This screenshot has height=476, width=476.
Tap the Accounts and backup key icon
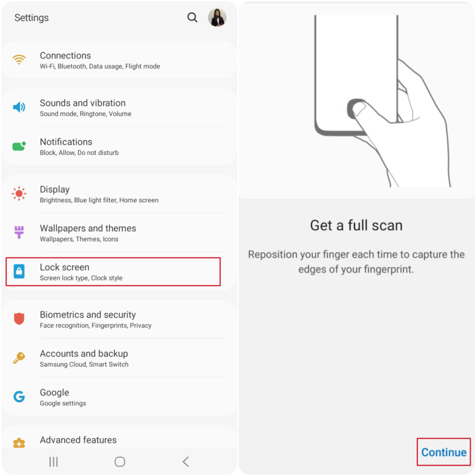point(19,357)
